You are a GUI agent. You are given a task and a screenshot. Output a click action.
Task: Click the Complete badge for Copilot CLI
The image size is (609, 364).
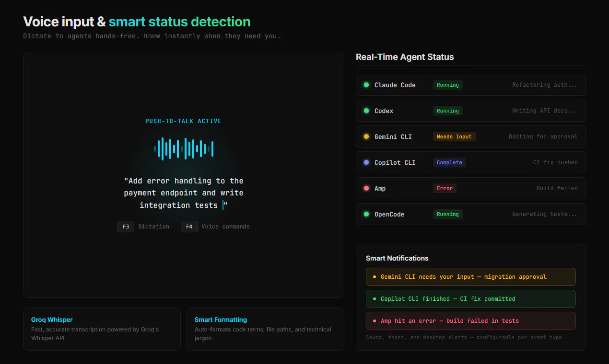click(x=449, y=162)
